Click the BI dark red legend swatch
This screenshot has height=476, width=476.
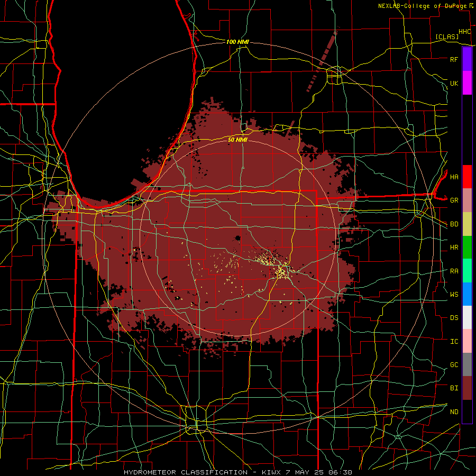tap(467, 388)
